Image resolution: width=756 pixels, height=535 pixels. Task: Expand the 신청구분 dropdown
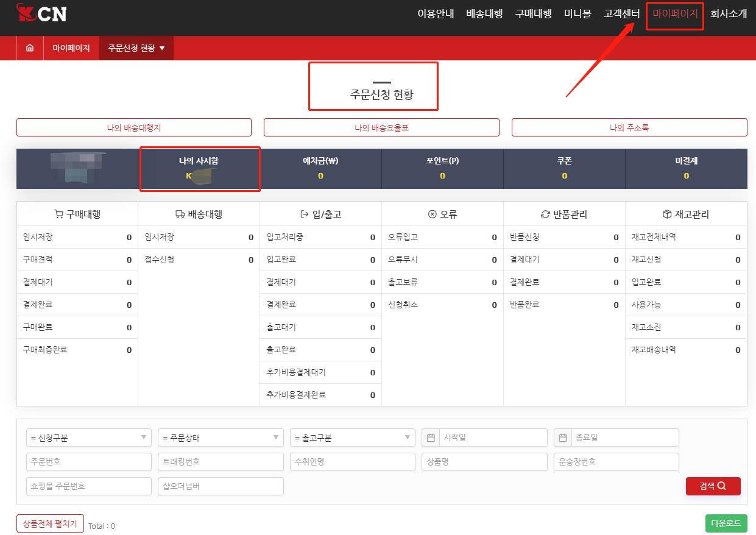[89, 438]
